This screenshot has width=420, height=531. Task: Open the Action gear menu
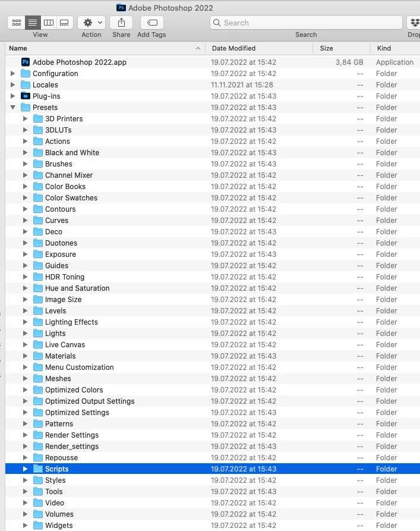[x=91, y=23]
